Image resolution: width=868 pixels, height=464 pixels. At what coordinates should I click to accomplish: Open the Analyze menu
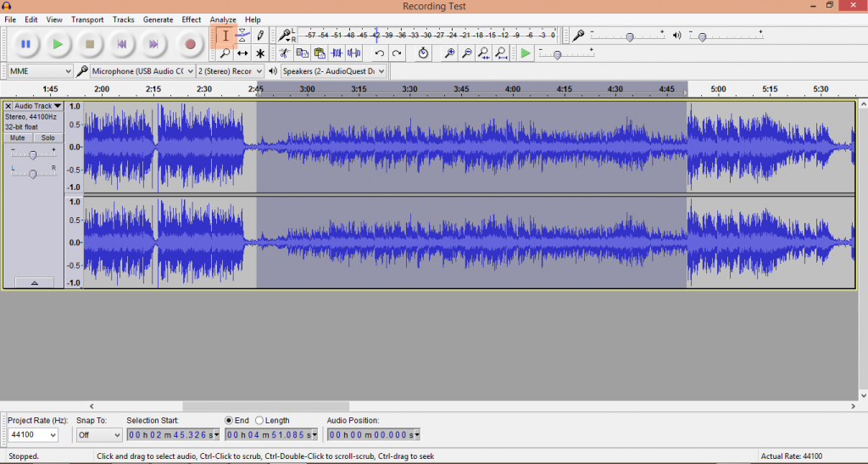coord(223,20)
